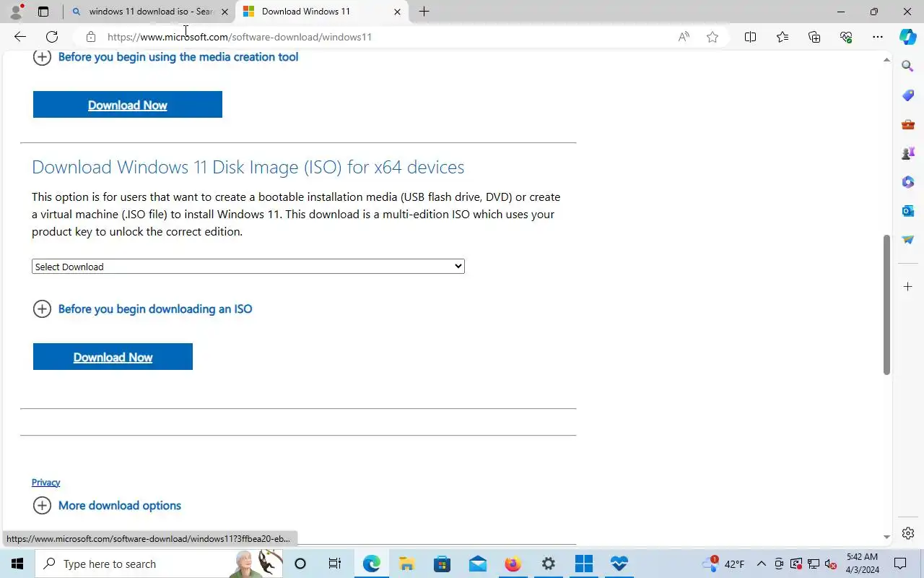
Task: Open Browser essentials icon
Action: pos(846,37)
